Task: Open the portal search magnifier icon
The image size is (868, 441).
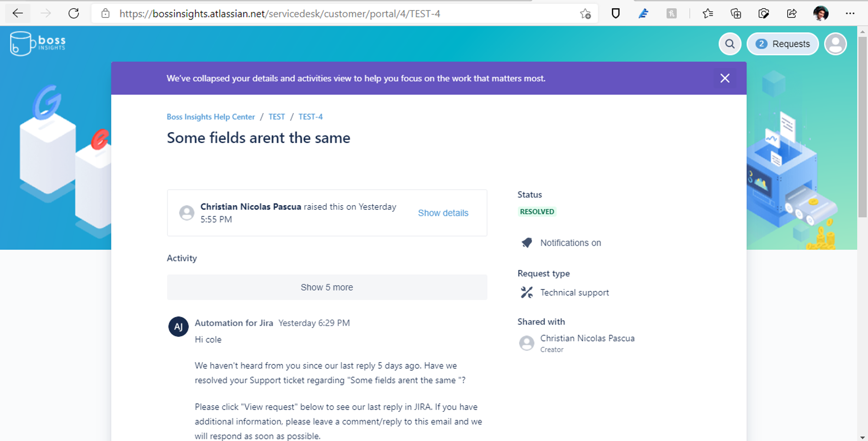Action: 730,44
